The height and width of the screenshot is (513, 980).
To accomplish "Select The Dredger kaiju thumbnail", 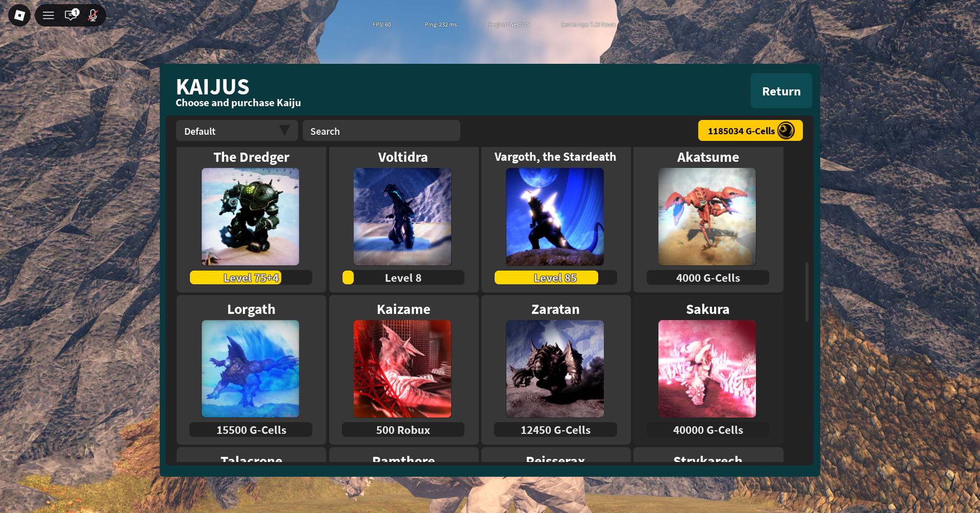I will click(251, 217).
